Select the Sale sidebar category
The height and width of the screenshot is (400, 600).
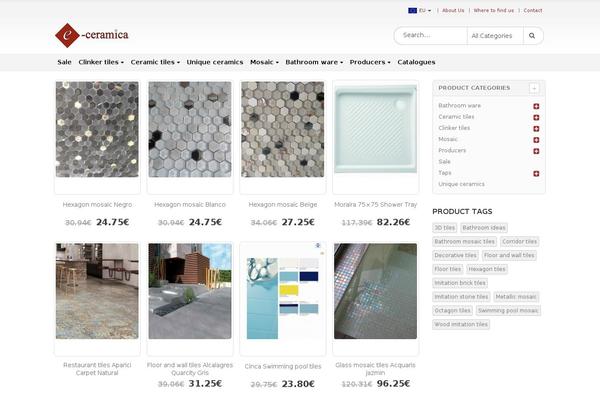[x=444, y=162]
